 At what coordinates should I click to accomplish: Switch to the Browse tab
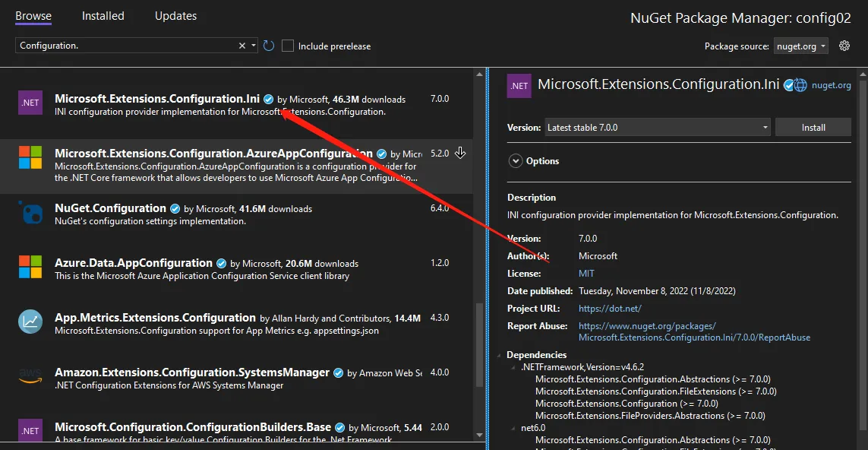click(x=33, y=16)
